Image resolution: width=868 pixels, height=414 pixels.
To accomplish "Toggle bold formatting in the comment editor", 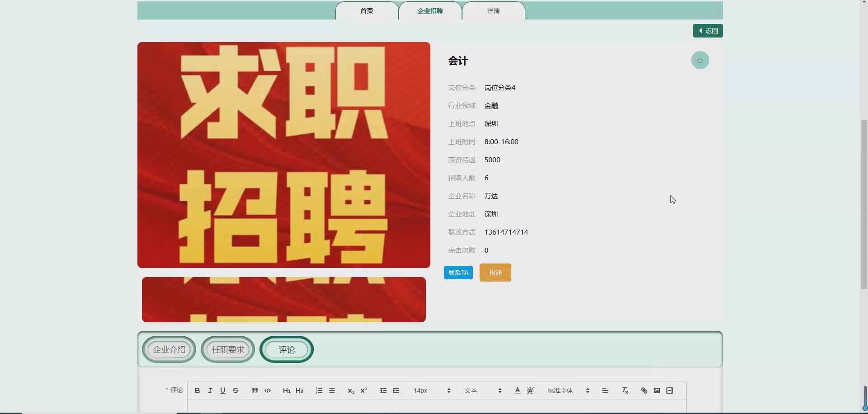I will point(197,390).
